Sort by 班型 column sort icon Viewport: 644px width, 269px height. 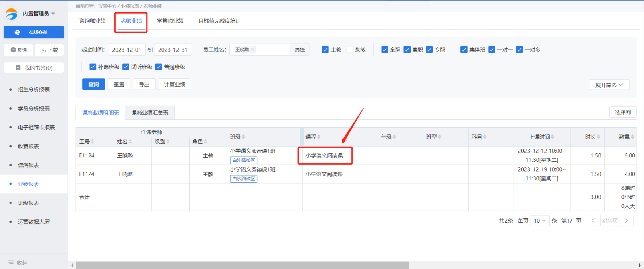tap(440, 137)
